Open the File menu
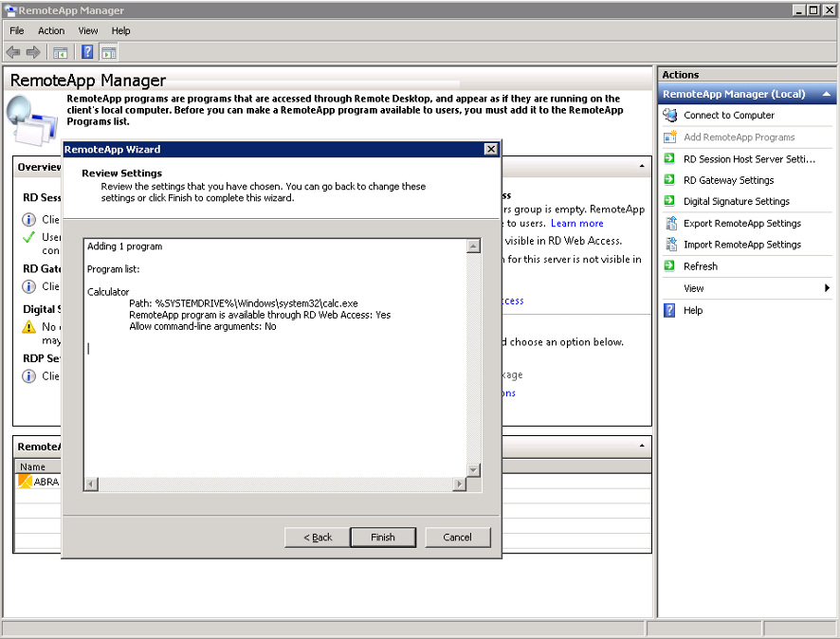The width and height of the screenshot is (840, 639). pos(17,30)
